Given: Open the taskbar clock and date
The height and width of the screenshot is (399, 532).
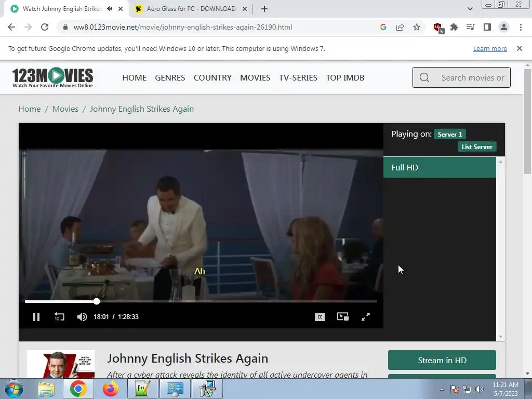Looking at the screenshot, I should (x=505, y=389).
